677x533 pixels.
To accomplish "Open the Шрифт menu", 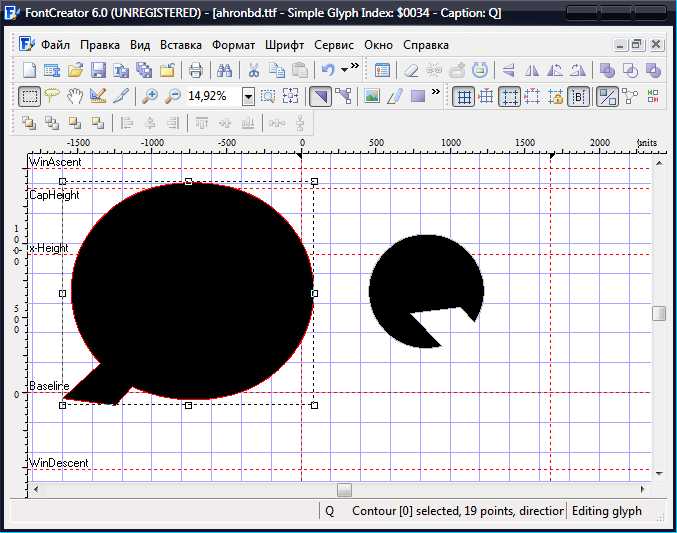I will pyautogui.click(x=284, y=45).
